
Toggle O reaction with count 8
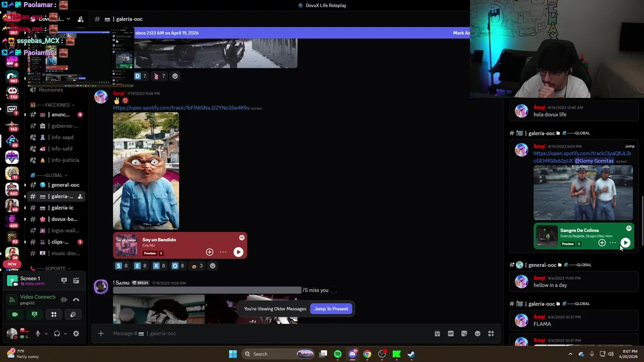(x=178, y=266)
